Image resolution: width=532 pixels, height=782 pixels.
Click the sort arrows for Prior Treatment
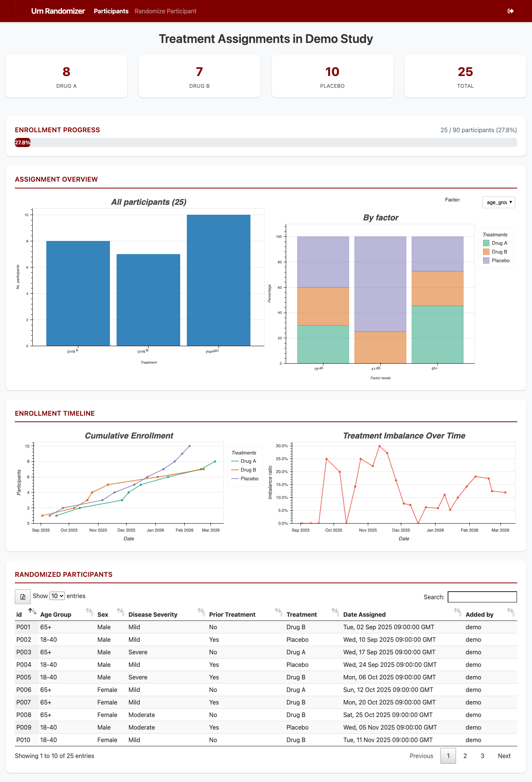279,611
